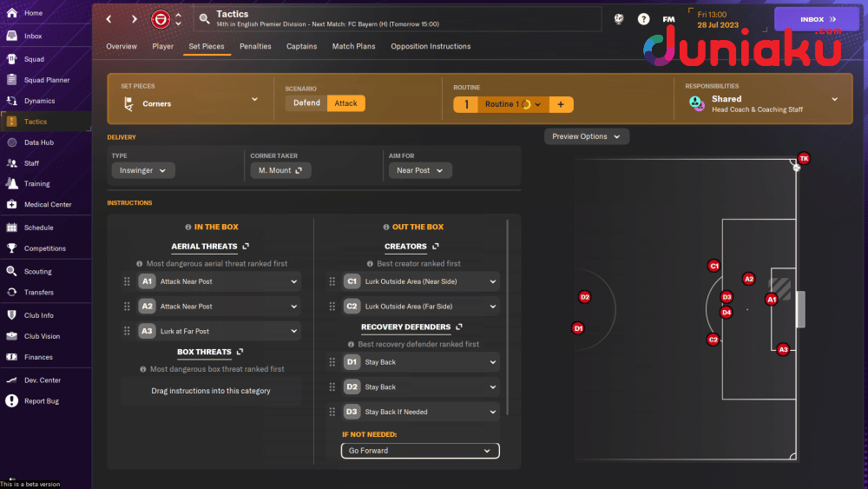Viewport: 868px width, 489px height.
Task: Click the search magnifier icon
Action: (x=204, y=19)
